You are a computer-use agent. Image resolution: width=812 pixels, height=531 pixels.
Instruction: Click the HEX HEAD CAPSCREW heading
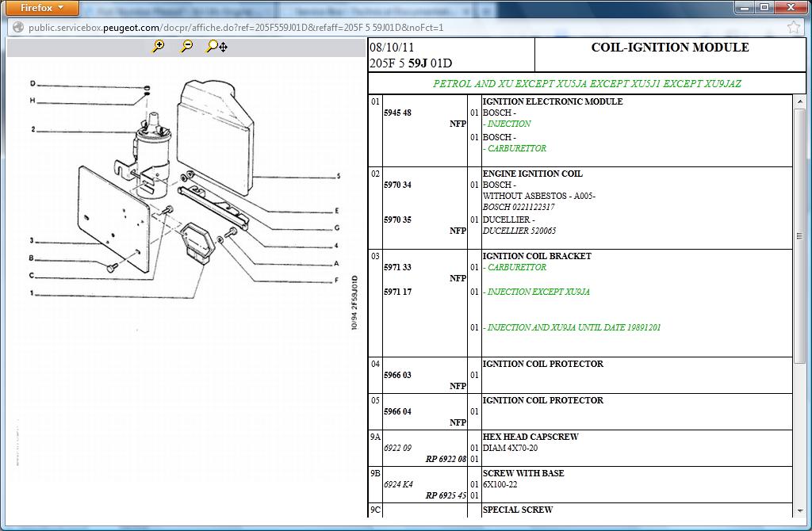click(x=530, y=437)
